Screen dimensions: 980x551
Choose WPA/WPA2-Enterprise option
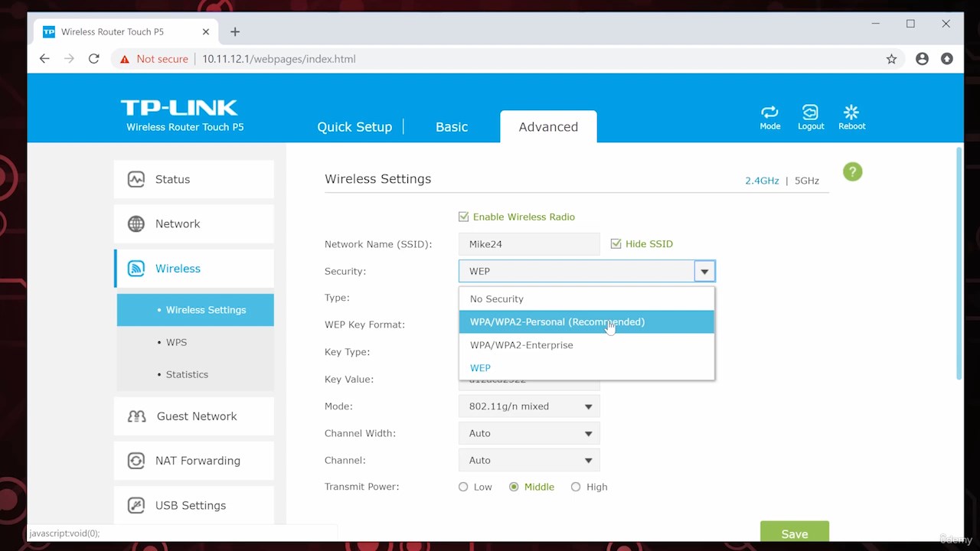click(586, 345)
